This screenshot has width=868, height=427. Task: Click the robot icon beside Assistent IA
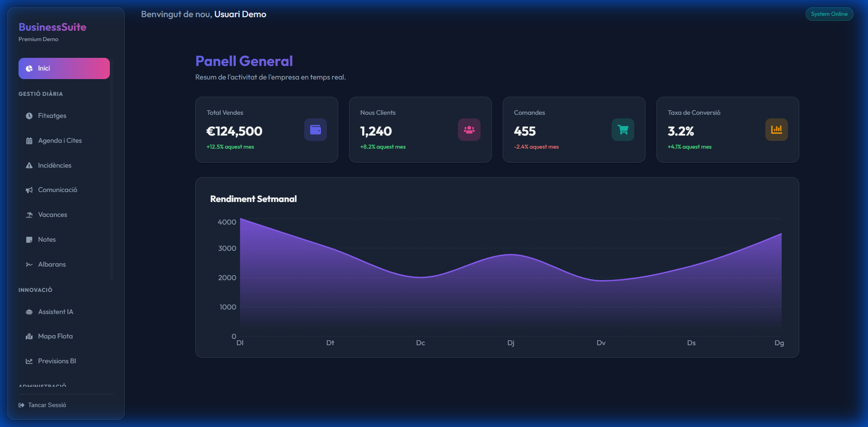(29, 312)
